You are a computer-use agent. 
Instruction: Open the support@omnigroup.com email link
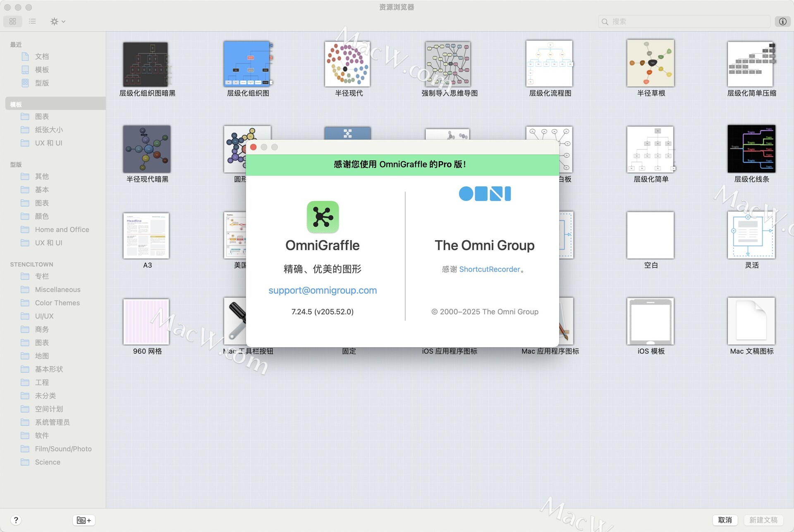tap(323, 290)
